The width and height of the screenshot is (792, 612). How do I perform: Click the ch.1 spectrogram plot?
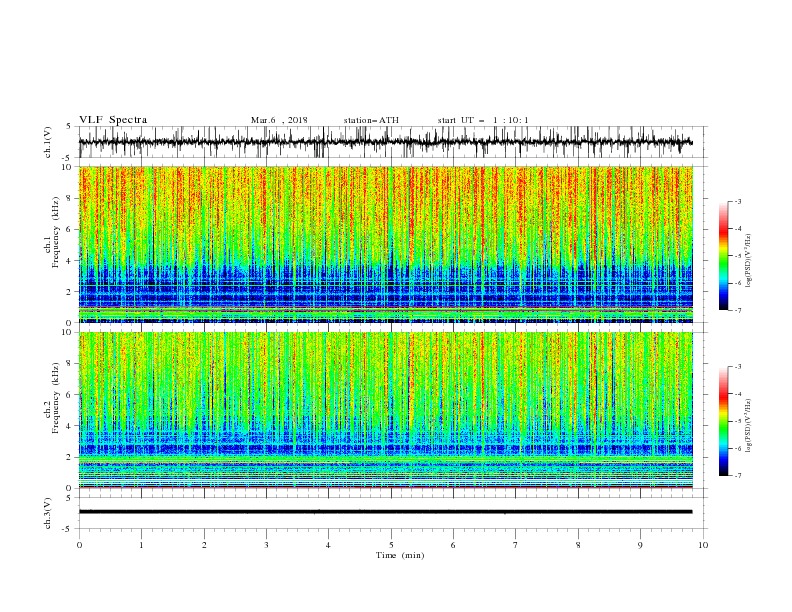pyautogui.click(x=386, y=244)
